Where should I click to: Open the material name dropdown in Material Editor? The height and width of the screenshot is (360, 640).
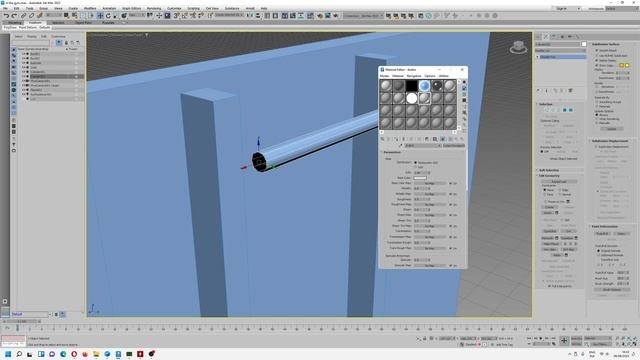click(x=423, y=146)
